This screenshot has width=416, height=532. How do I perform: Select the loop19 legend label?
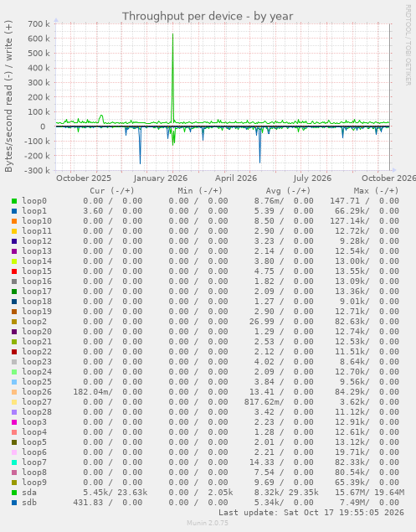pos(37,312)
